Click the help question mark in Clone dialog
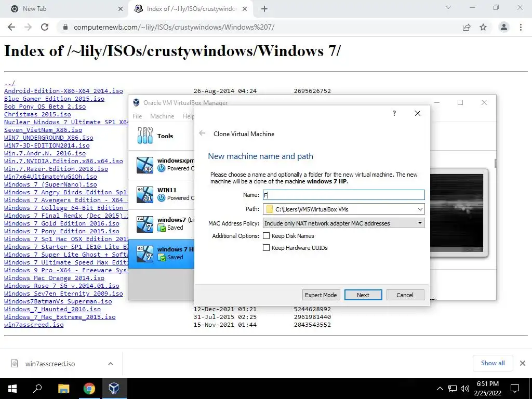Image resolution: width=532 pixels, height=399 pixels. 394,113
